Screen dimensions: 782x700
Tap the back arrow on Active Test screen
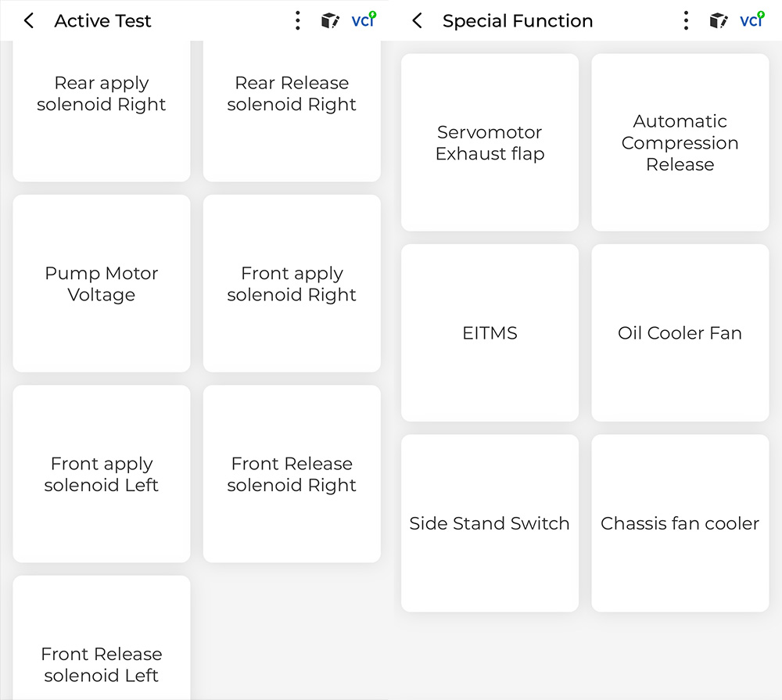click(x=28, y=21)
